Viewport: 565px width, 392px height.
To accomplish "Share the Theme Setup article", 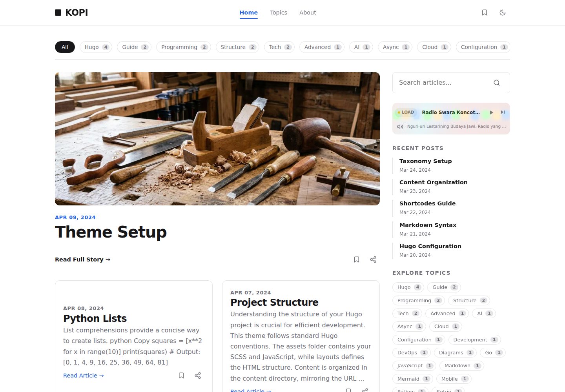I will pyautogui.click(x=373, y=260).
